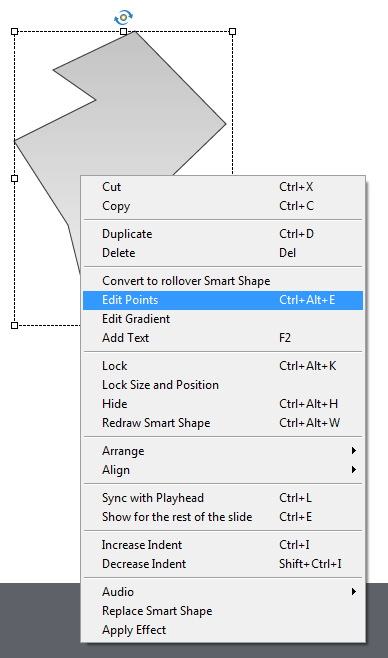The height and width of the screenshot is (658, 388).
Task: Click the top-left resize handle of shape
Action: (x=14, y=31)
